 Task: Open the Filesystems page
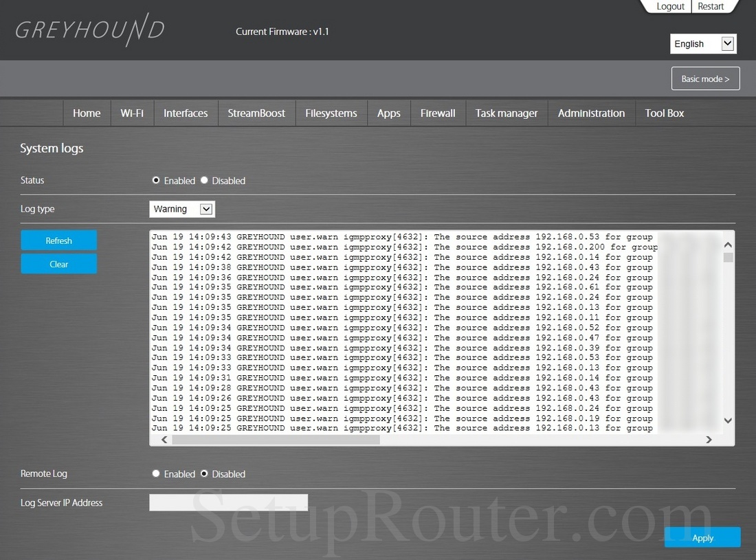(x=331, y=113)
